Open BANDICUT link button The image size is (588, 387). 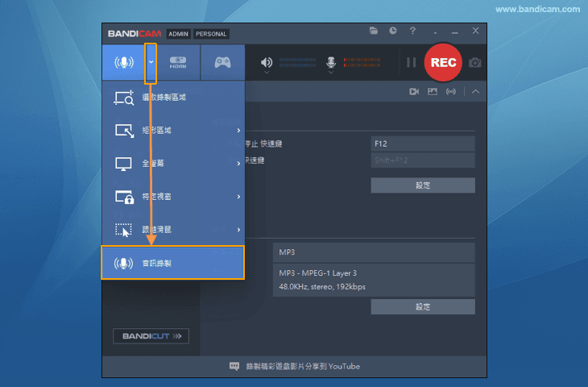pyautogui.click(x=151, y=336)
